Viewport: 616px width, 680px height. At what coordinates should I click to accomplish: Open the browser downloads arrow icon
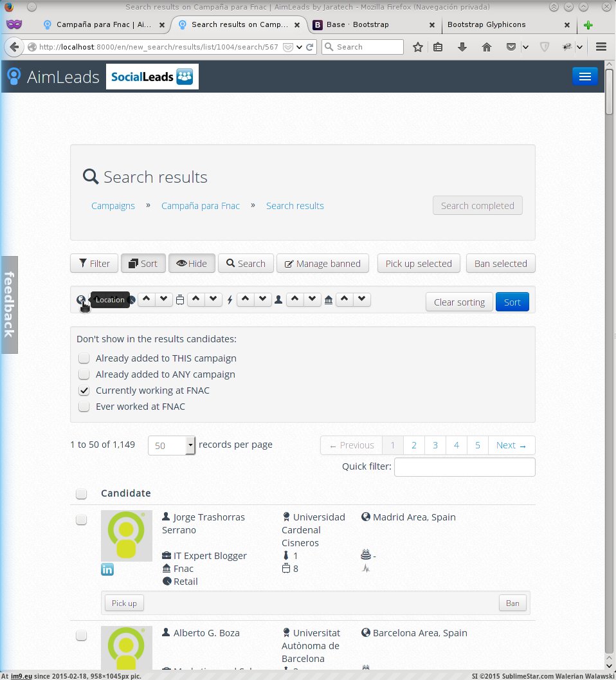click(462, 47)
